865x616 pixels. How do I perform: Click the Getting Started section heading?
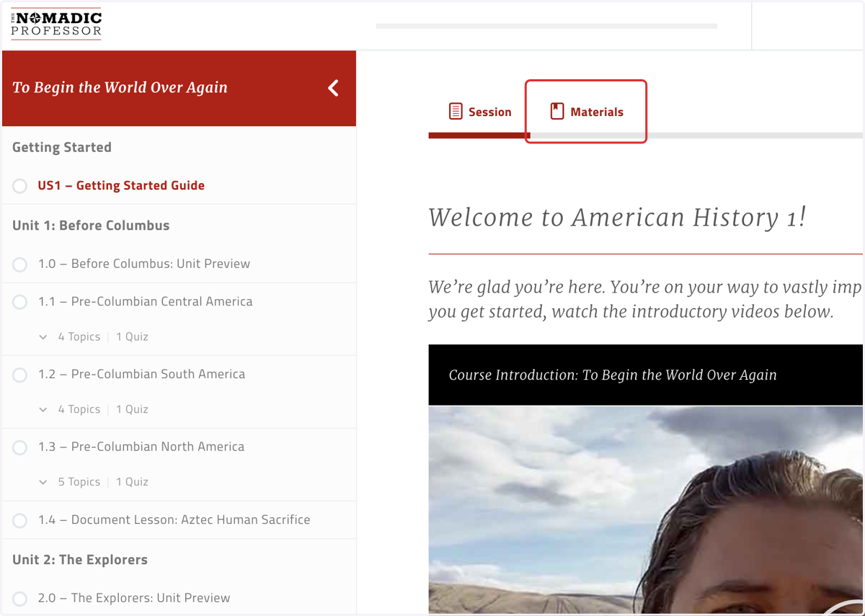click(62, 147)
